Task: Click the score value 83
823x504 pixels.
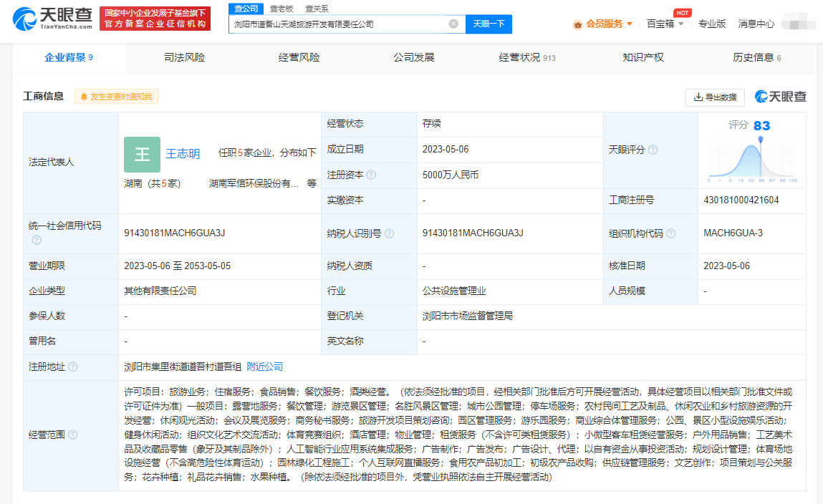Action: [761, 126]
